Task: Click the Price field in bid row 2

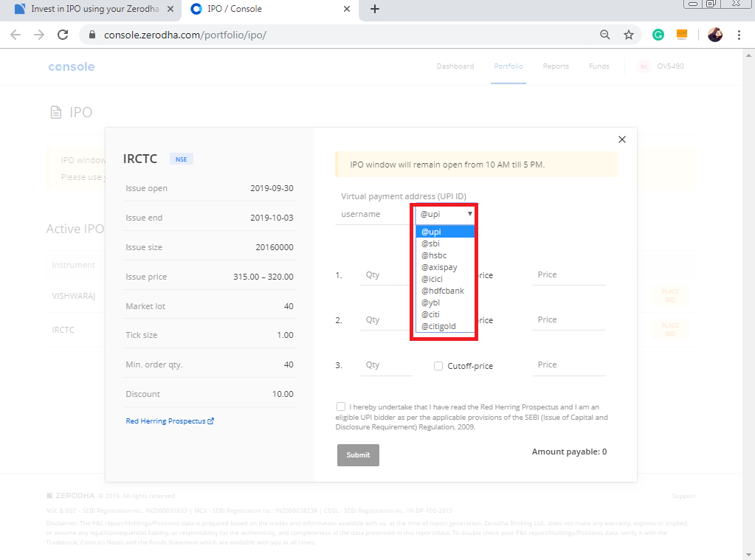Action: tap(569, 319)
